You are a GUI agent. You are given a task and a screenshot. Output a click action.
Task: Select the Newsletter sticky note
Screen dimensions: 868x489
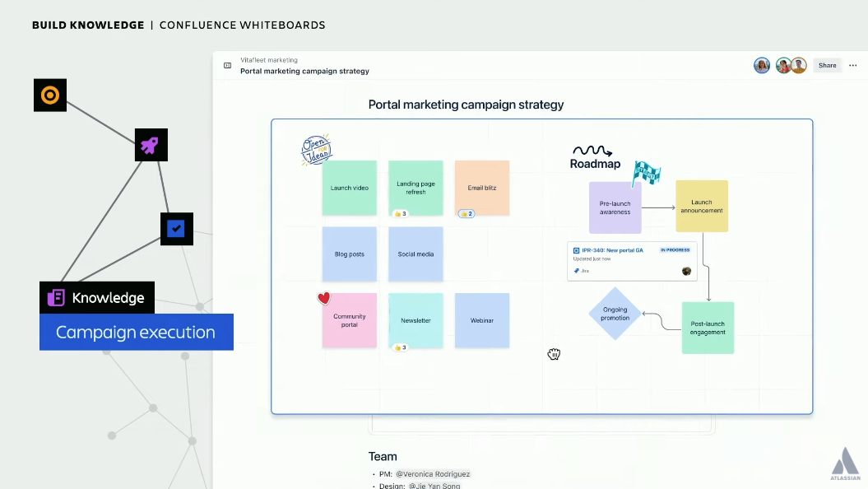(415, 320)
